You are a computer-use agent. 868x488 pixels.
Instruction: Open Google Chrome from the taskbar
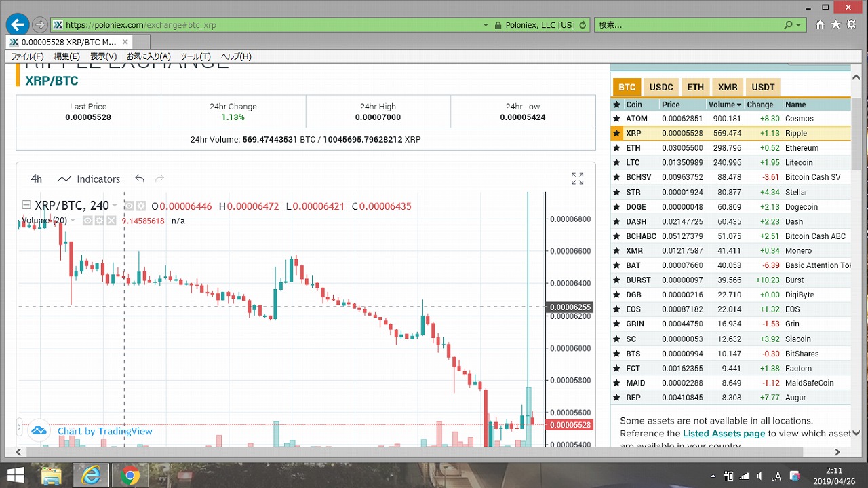point(130,475)
